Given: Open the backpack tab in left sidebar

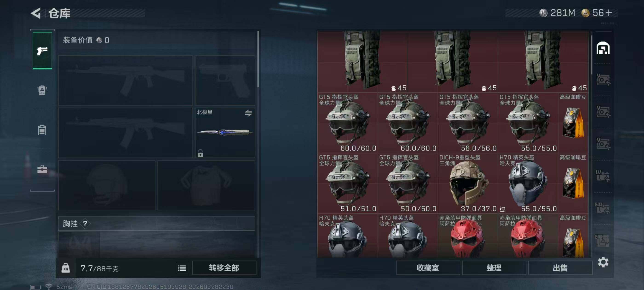Looking at the screenshot, I should click(x=42, y=90).
